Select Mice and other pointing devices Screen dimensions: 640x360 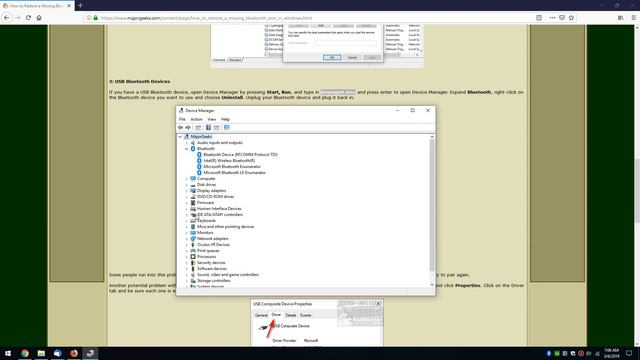225,227
